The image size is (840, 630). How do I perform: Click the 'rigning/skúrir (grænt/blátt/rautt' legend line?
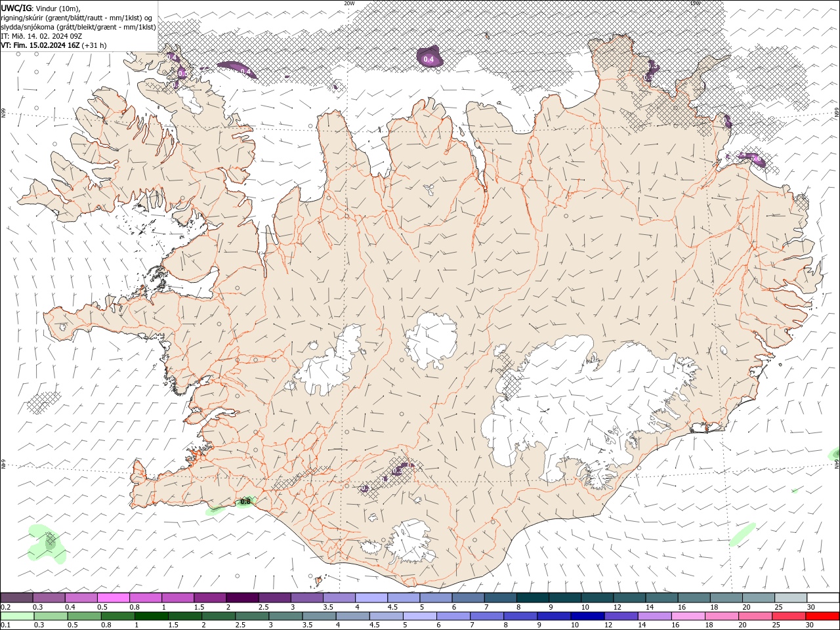tap(77, 18)
